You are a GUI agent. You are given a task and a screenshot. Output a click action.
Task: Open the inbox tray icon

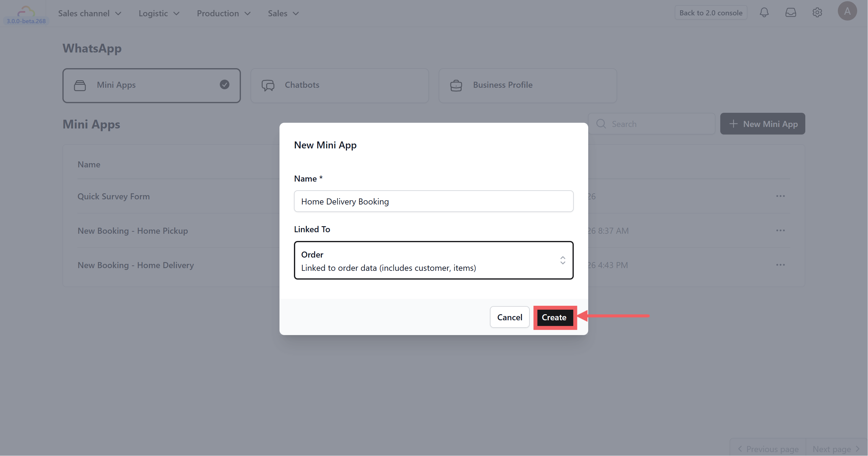click(791, 13)
